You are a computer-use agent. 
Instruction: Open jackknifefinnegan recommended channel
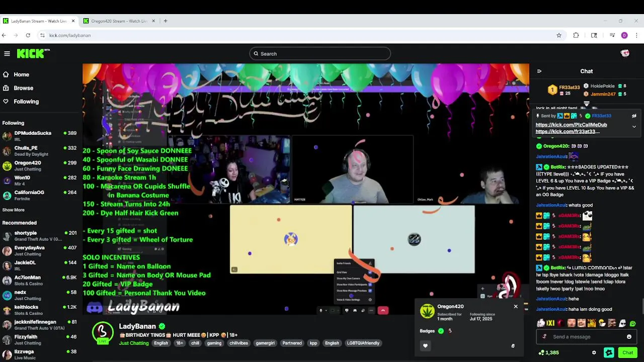[x=39, y=325]
